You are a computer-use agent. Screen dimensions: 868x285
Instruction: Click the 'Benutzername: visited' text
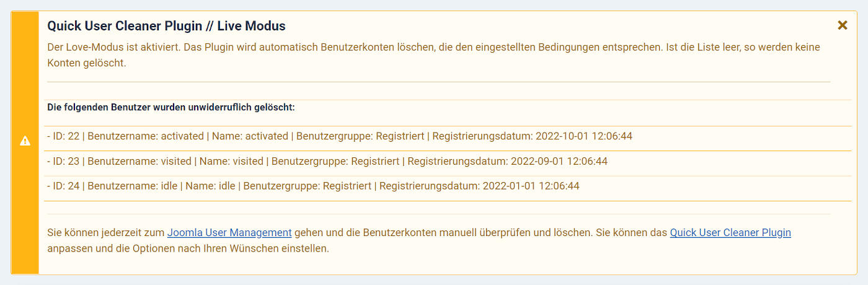(139, 161)
